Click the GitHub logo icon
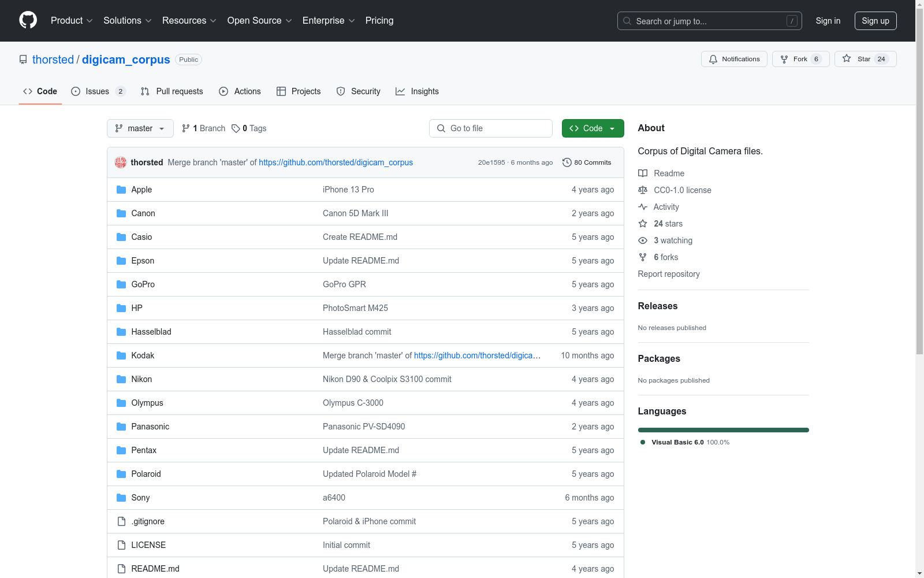924x578 pixels. click(x=28, y=20)
